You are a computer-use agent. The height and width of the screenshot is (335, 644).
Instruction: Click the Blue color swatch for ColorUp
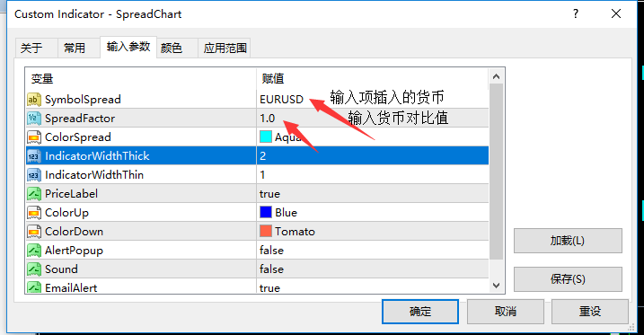[x=266, y=212]
